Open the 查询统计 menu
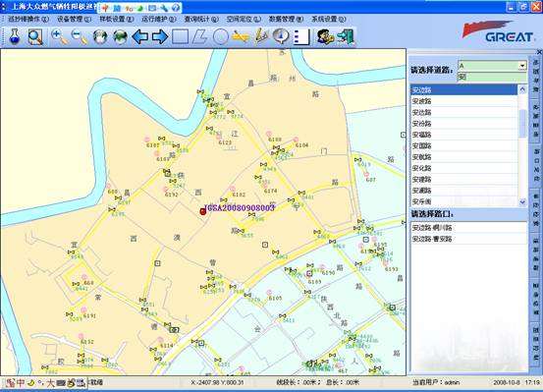The image size is (543, 392). point(201,19)
